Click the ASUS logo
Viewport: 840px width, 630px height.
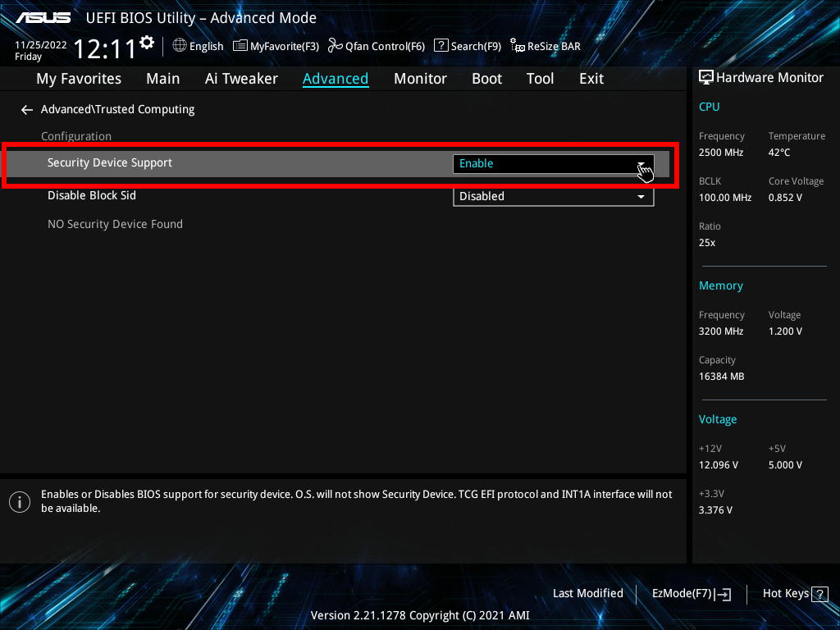[x=43, y=18]
